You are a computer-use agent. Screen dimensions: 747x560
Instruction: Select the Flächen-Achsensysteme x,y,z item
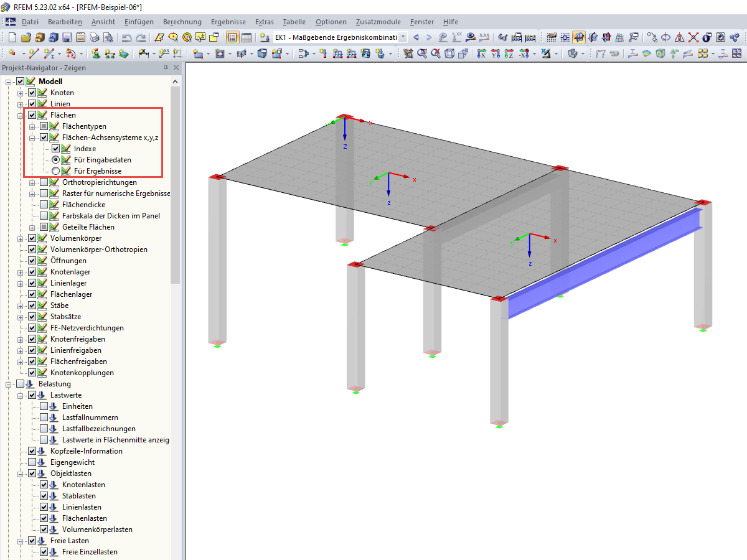click(x=110, y=138)
